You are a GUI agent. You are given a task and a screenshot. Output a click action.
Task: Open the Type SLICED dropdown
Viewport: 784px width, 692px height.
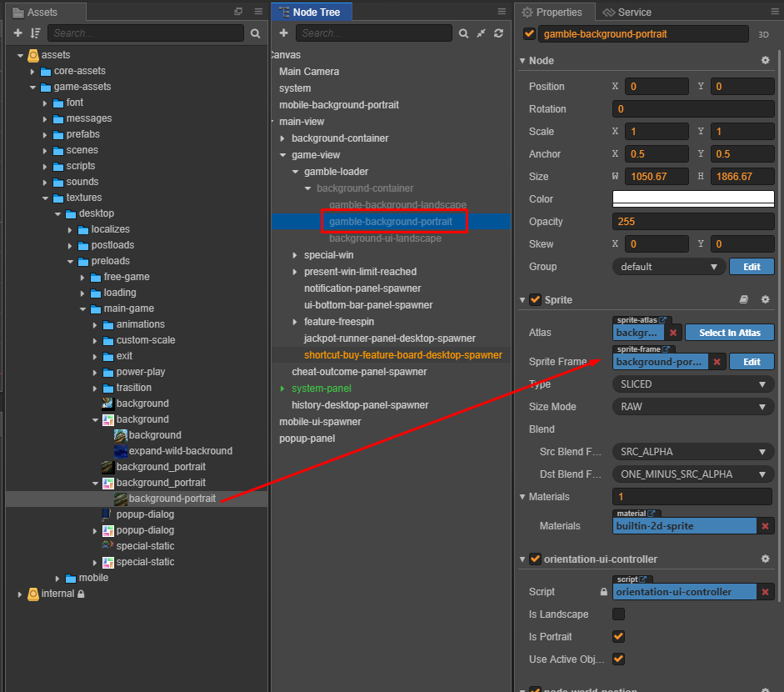tap(693, 384)
